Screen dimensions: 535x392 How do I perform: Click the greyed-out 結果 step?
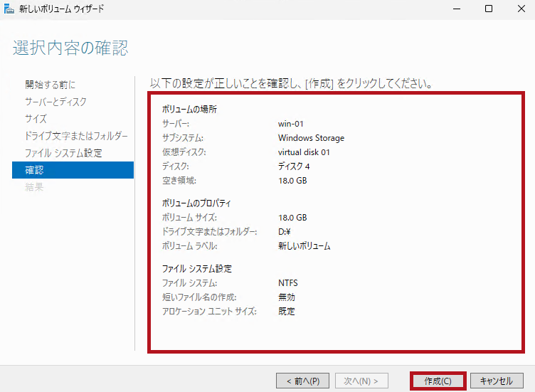(x=34, y=187)
